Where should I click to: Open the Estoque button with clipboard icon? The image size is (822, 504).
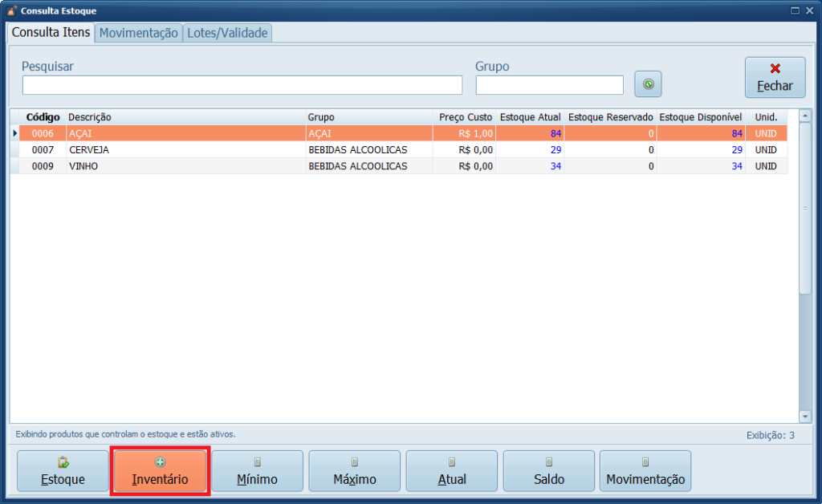tap(63, 471)
